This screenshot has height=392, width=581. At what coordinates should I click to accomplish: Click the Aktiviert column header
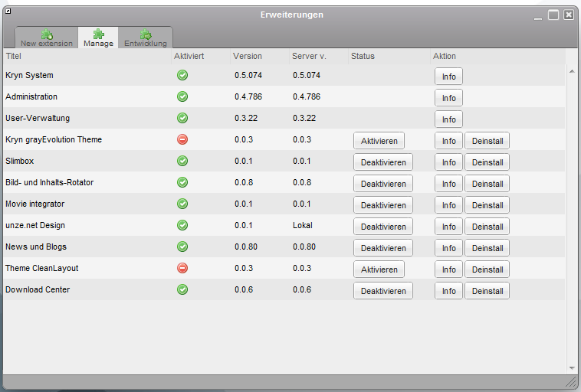click(x=201, y=56)
